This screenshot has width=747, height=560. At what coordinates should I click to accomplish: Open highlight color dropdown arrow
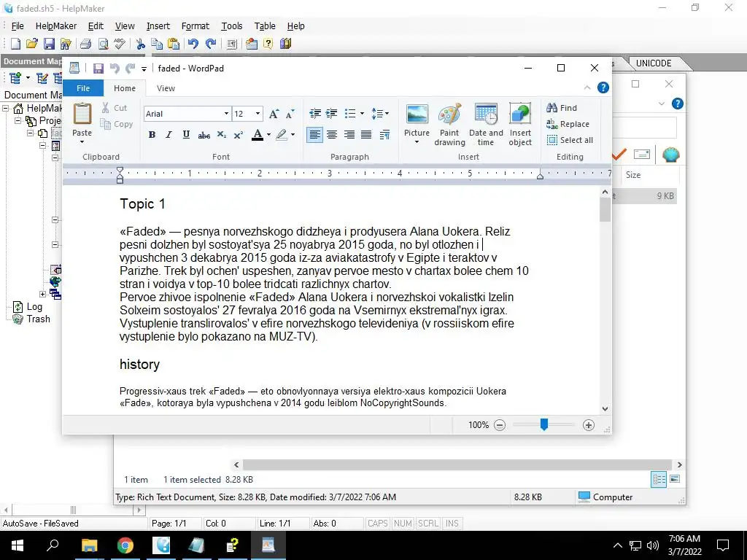pyautogui.click(x=293, y=135)
